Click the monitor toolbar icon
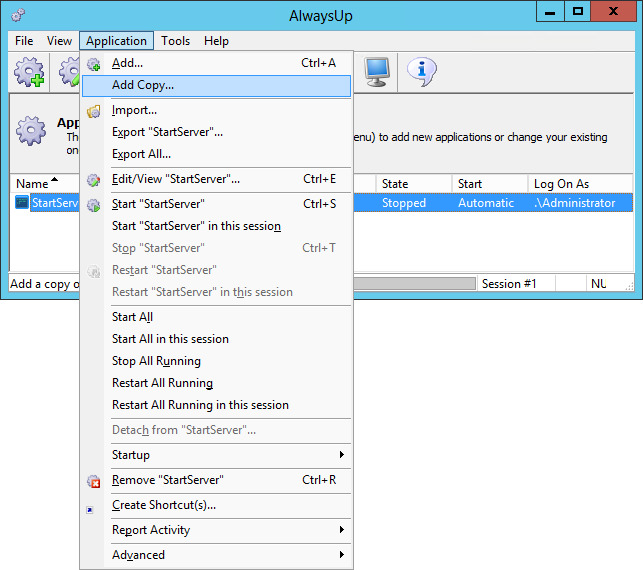Screen dimensions: 643x570 click(377, 72)
